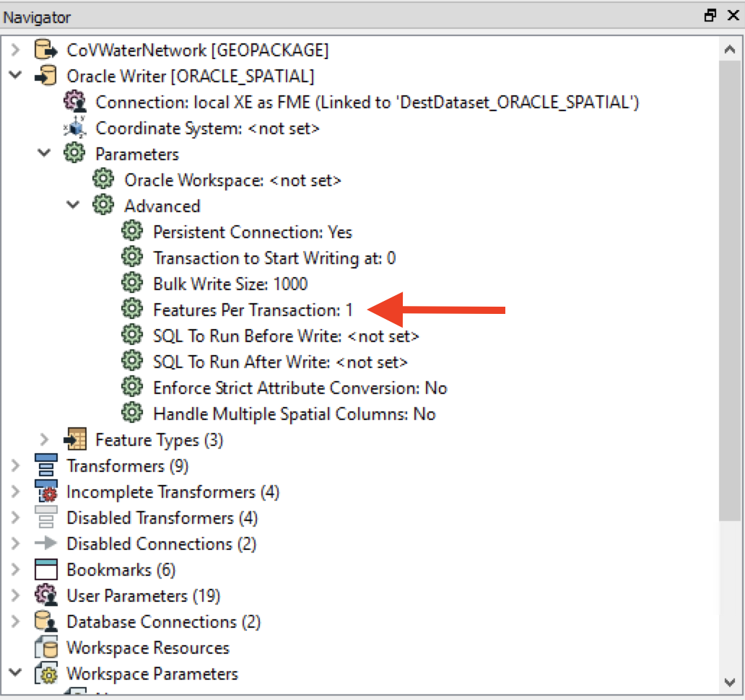
Task: Select 'Feature Types (3)' label
Action: [159, 440]
